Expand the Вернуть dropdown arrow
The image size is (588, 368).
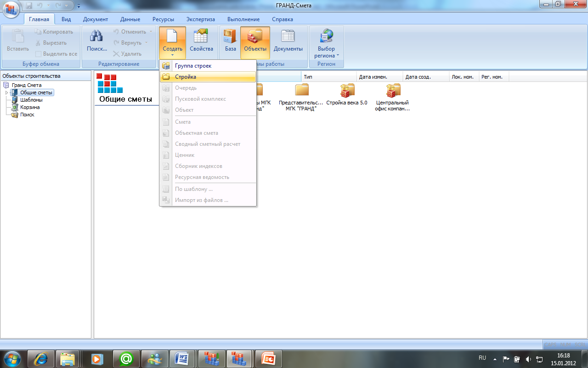[x=147, y=43]
